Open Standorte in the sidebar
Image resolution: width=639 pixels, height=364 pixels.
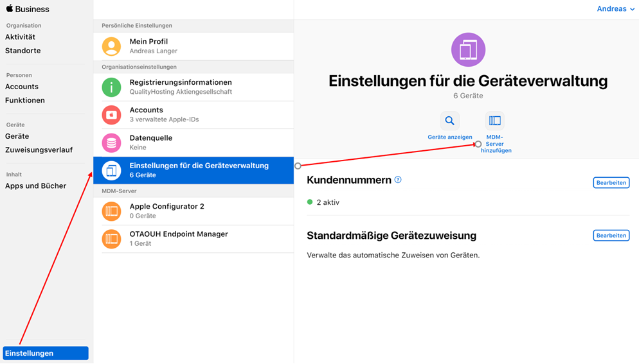point(23,51)
